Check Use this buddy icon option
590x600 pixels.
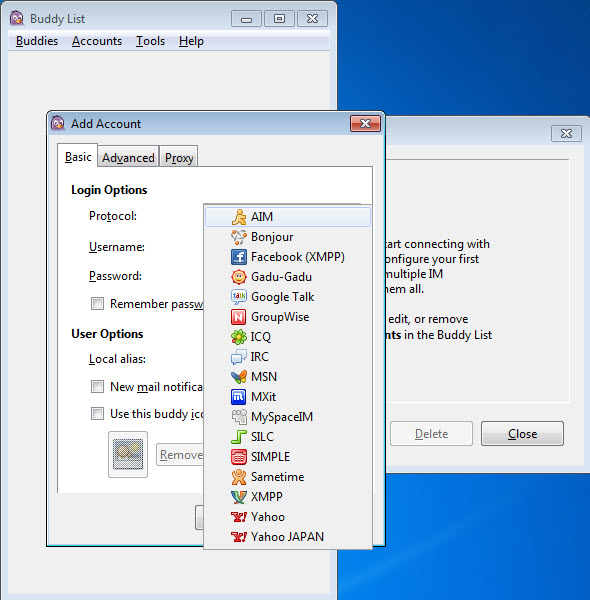pos(97,414)
